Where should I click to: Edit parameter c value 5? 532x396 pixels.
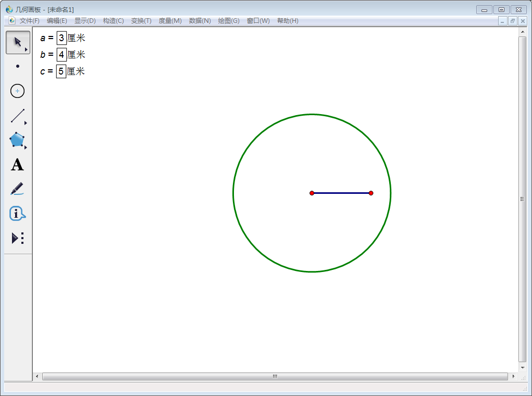coord(61,71)
